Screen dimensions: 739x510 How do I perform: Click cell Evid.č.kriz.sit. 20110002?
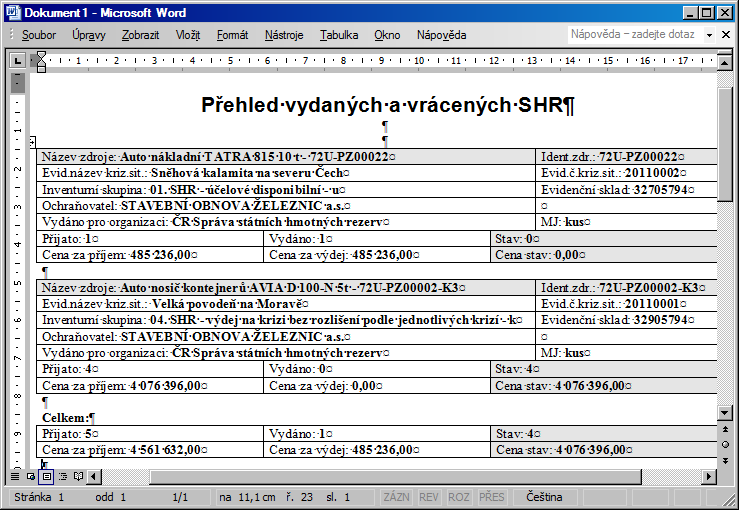(x=626, y=173)
